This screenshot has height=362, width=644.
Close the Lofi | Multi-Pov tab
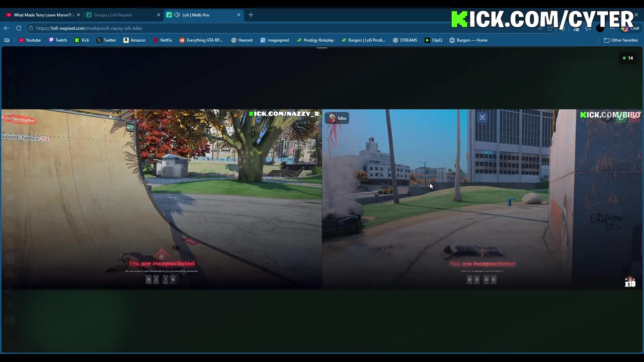click(239, 15)
